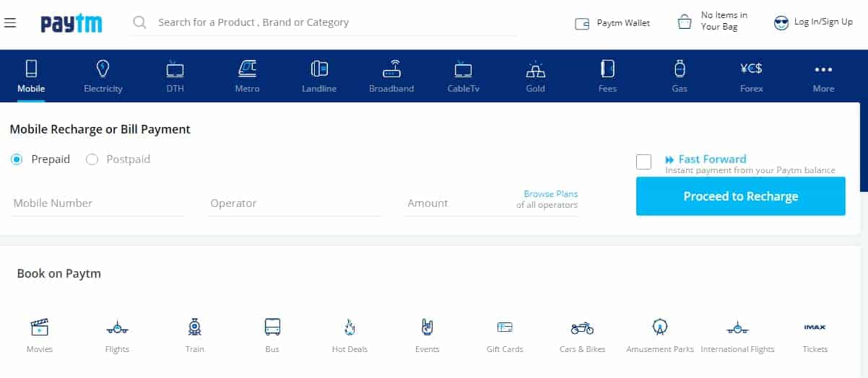Click the Log In avatar icon
868x378 pixels.
click(x=781, y=22)
